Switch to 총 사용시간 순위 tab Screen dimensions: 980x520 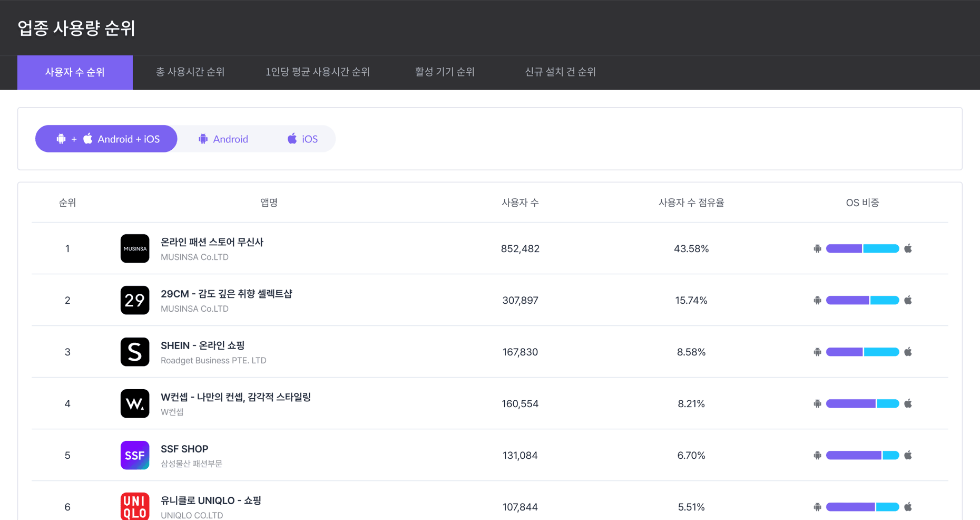pyautogui.click(x=190, y=72)
